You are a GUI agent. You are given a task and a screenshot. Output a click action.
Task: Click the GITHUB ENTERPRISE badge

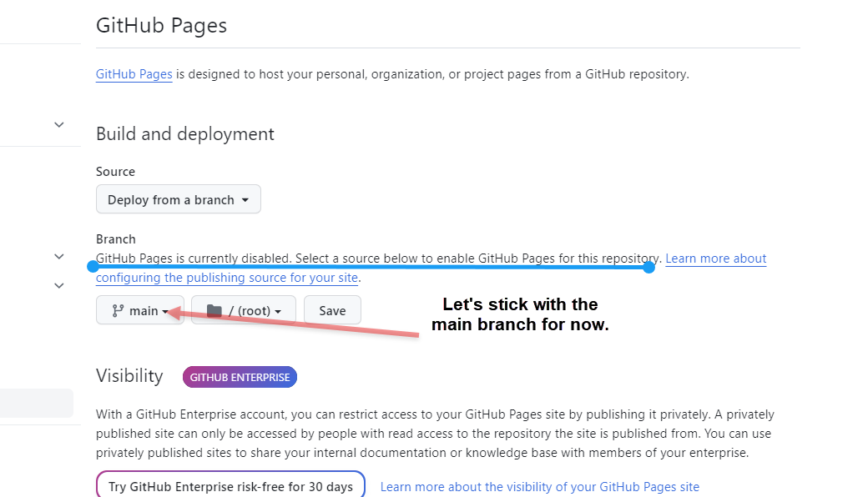(x=240, y=378)
